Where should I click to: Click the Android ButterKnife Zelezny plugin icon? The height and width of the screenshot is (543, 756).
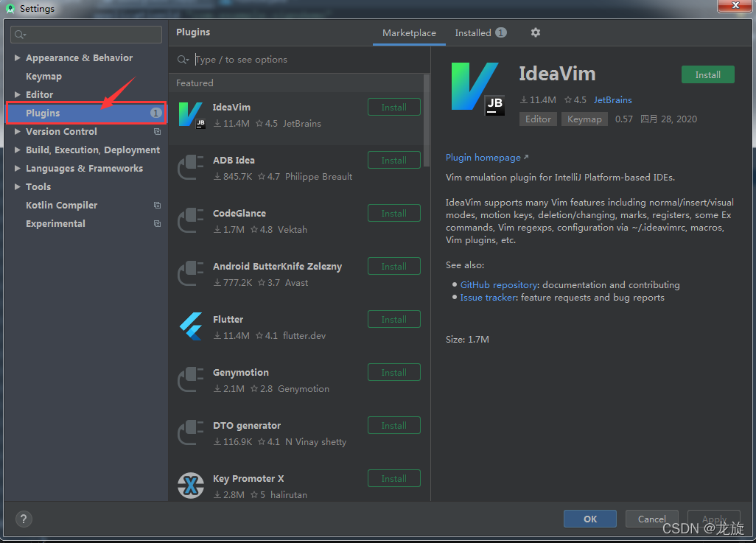point(192,274)
